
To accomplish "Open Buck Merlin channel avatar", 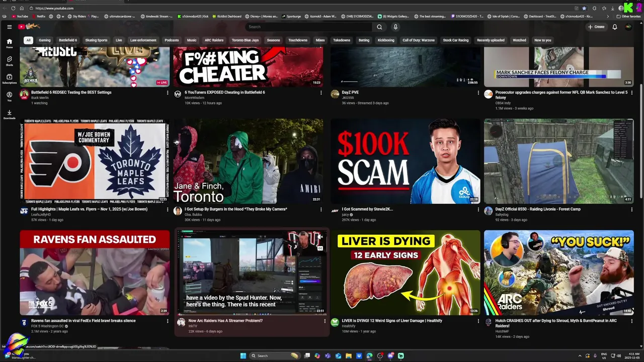I will point(24,94).
